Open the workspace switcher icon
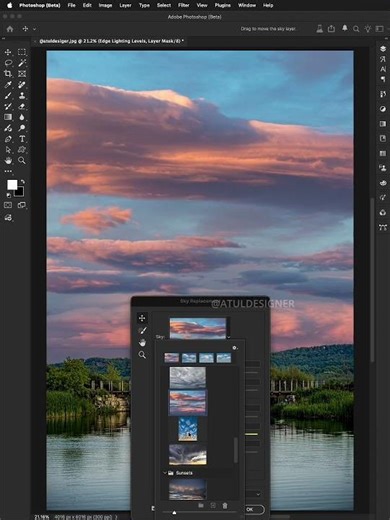The width and height of the screenshot is (390, 520). coord(380,29)
